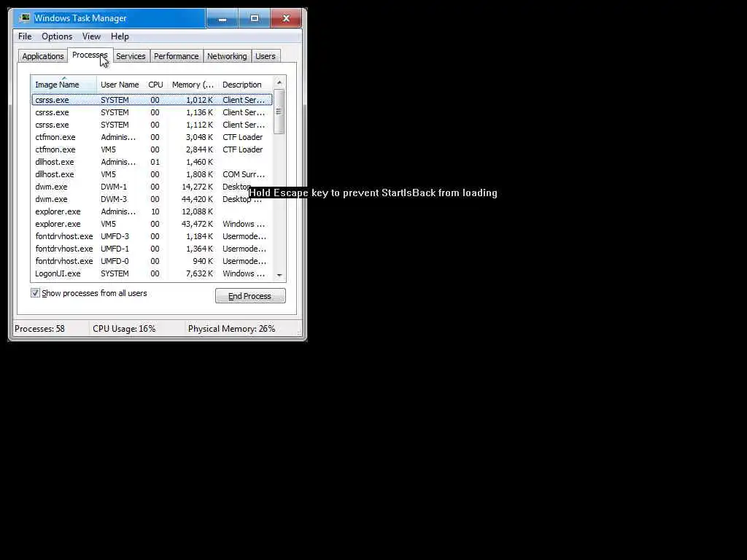
Task: Click Processes: 58 in status bar
Action: click(39, 329)
